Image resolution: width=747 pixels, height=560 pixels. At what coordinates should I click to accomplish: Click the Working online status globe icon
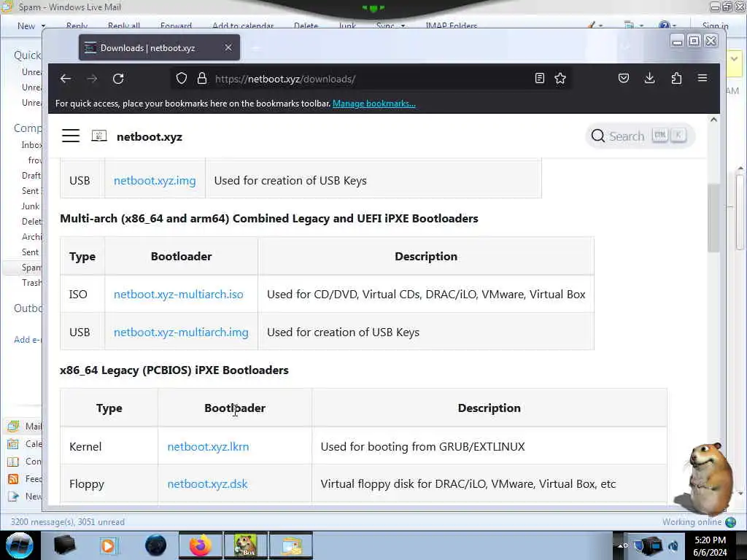tap(731, 522)
